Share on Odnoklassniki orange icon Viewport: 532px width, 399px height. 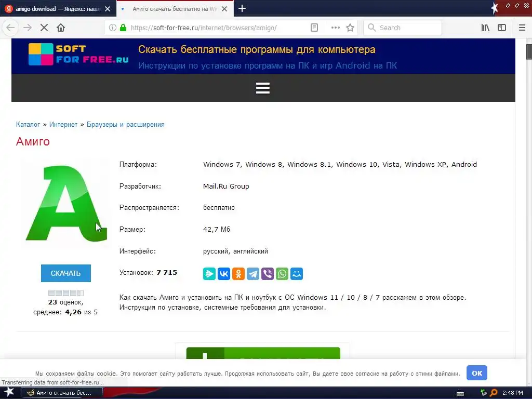[238, 274]
